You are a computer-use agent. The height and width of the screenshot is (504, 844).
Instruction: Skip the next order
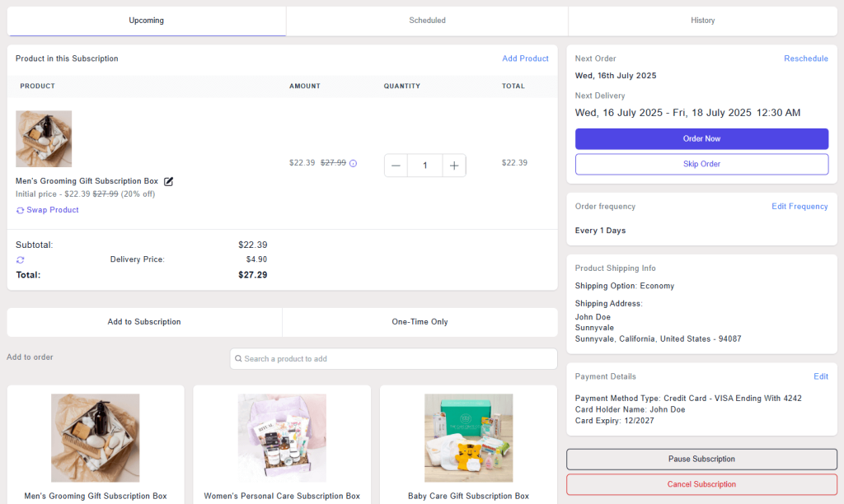(701, 164)
